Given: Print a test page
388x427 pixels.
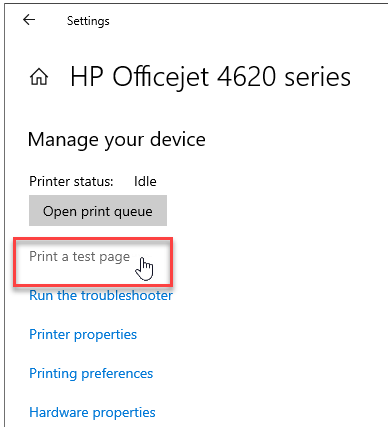Looking at the screenshot, I should [x=79, y=257].
